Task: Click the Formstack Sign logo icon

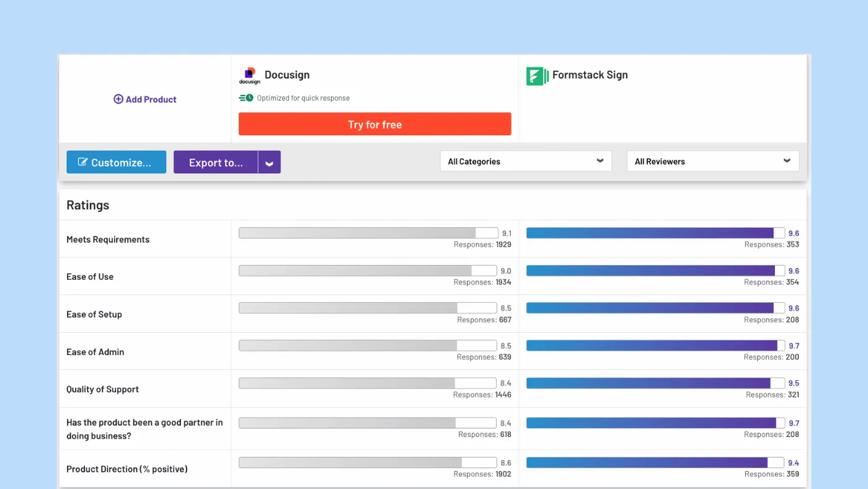Action: 537,74
